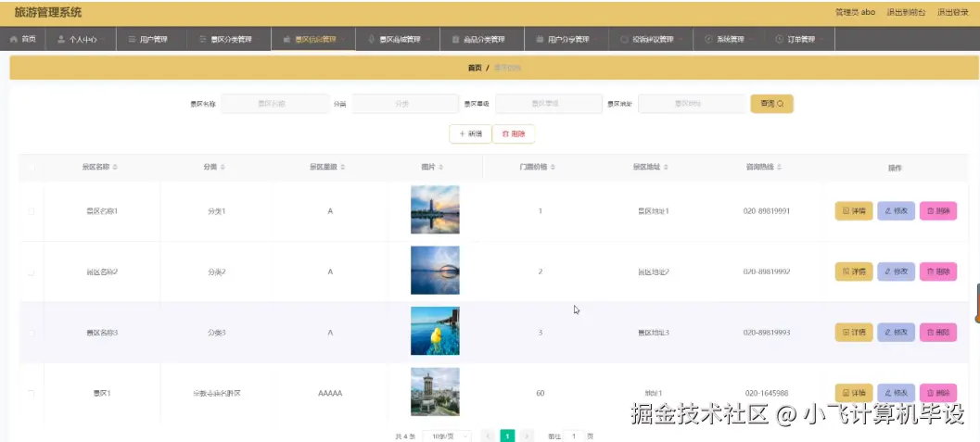Viewport: 980px width, 442px height.
Task: Focus the 分类 search input field
Action: coord(405,104)
